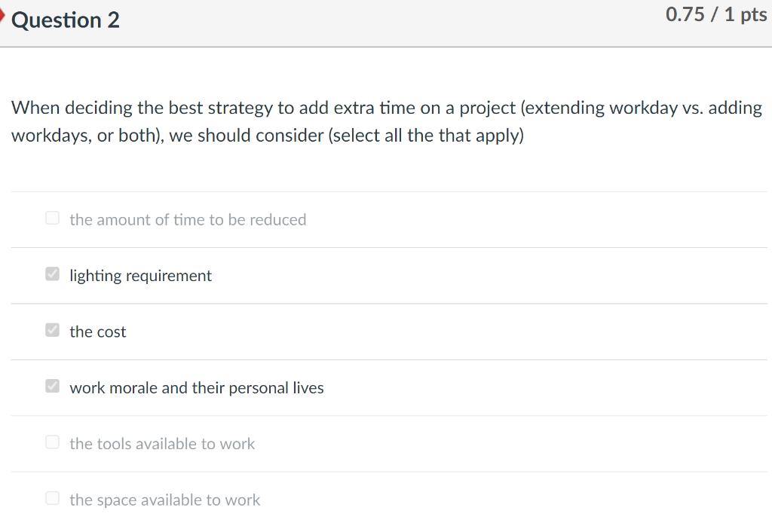Tick the 'tools available to work' checkbox
The width and height of the screenshot is (772, 532).
(x=52, y=442)
